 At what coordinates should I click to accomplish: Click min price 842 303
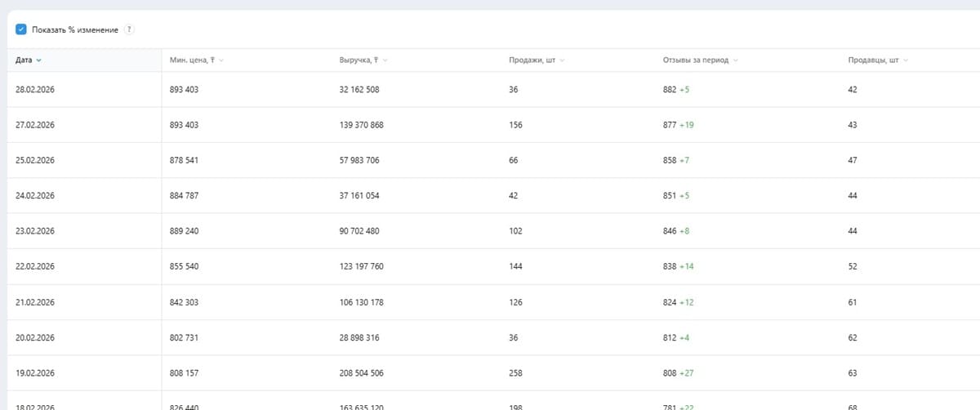(x=184, y=302)
